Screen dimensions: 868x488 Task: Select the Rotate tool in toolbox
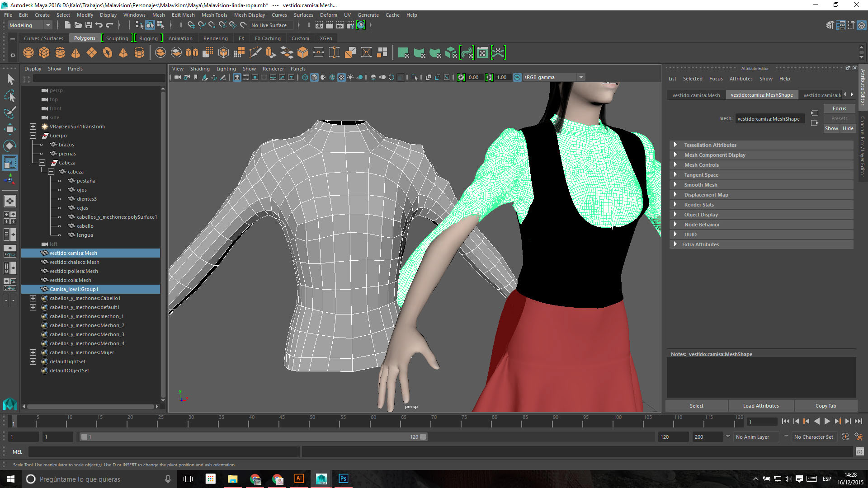click(10, 145)
